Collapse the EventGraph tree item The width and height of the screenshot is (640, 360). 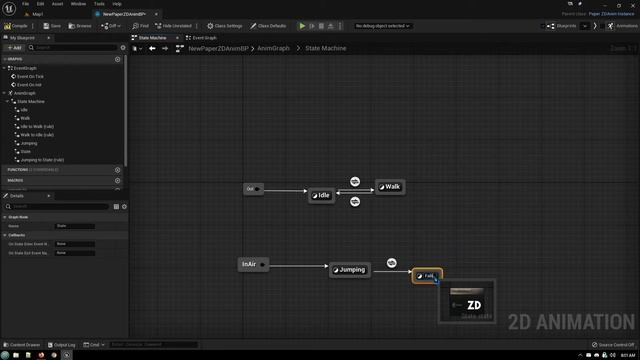click(x=4, y=68)
